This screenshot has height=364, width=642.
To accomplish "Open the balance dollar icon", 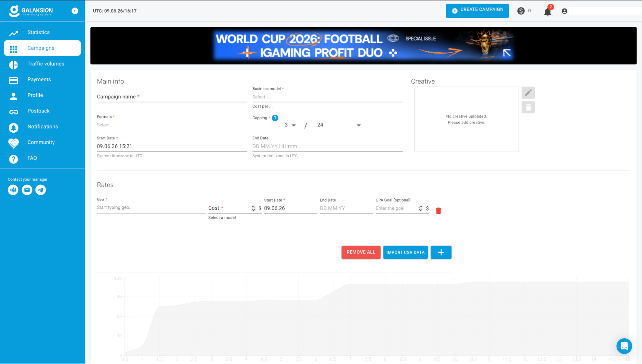I will tap(521, 11).
